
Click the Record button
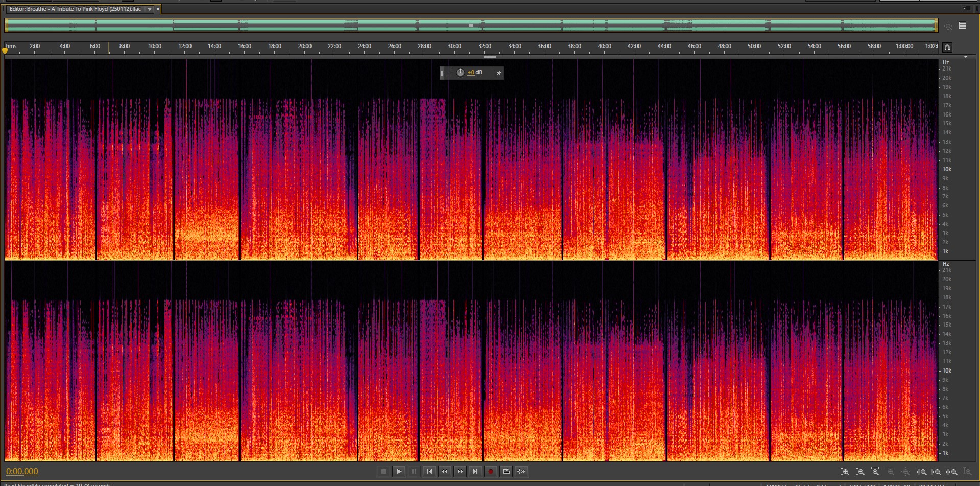[x=490, y=471]
